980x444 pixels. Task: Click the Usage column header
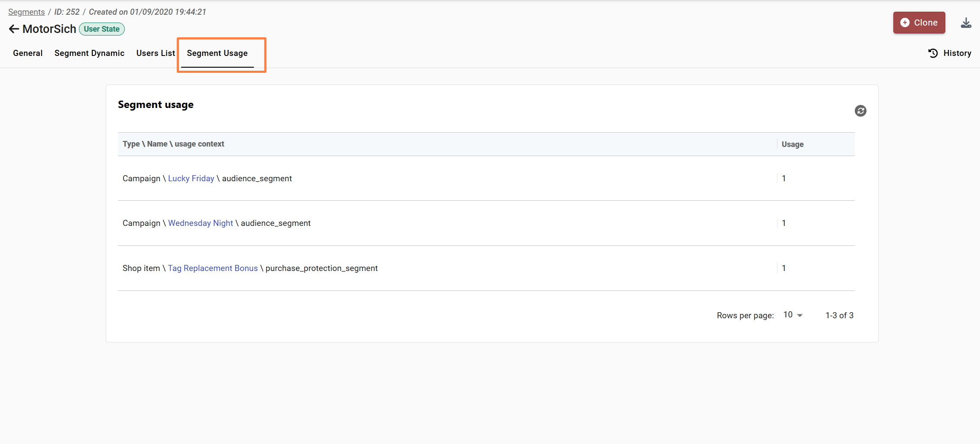click(x=792, y=144)
